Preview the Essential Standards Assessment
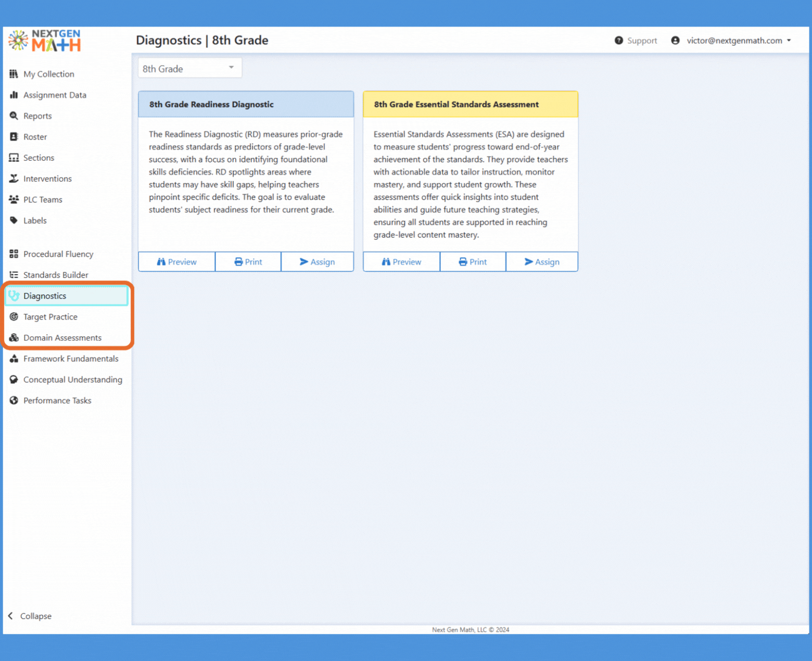Viewport: 812px width, 661px height. click(401, 262)
